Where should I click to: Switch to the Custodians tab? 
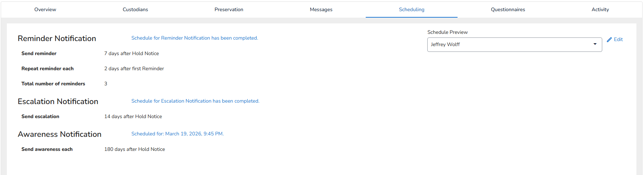point(135,10)
